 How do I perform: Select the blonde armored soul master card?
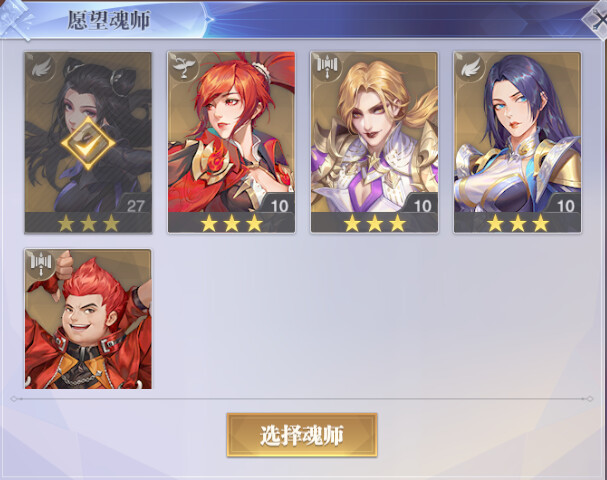pyautogui.click(x=374, y=142)
